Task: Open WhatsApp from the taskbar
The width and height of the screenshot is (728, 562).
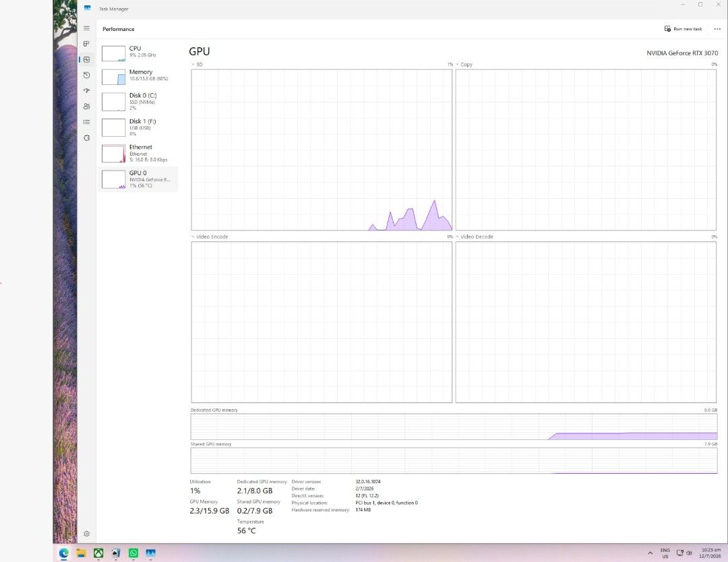Action: click(133, 553)
